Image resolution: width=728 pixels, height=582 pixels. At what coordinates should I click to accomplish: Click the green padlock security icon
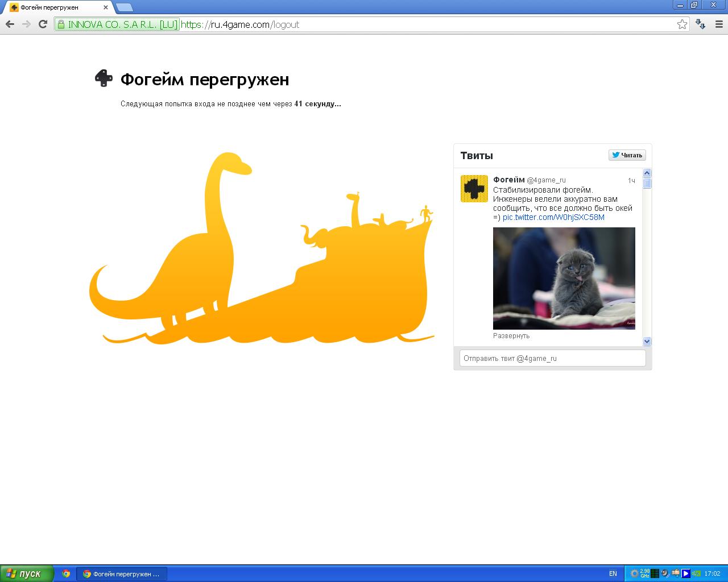click(x=61, y=24)
